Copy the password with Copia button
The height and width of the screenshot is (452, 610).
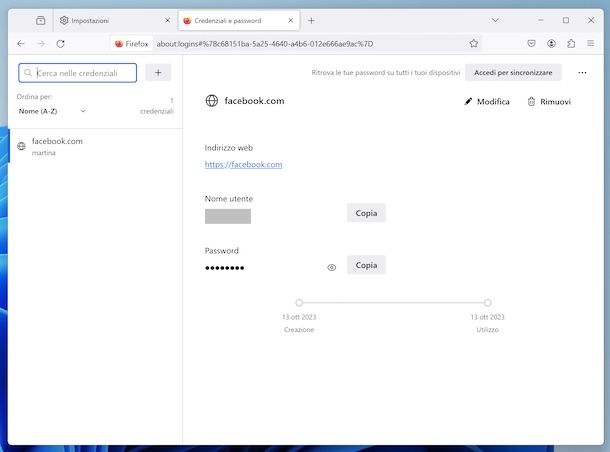tap(366, 265)
